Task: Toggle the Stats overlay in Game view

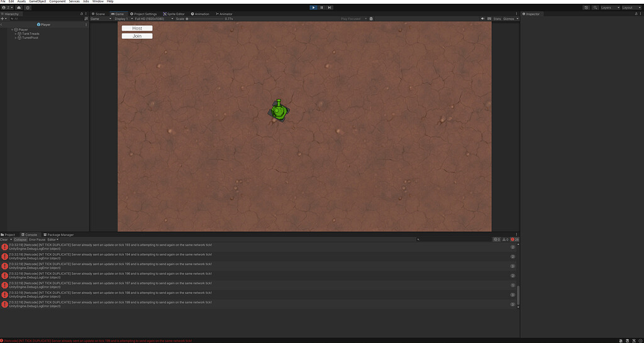Action: point(497,19)
